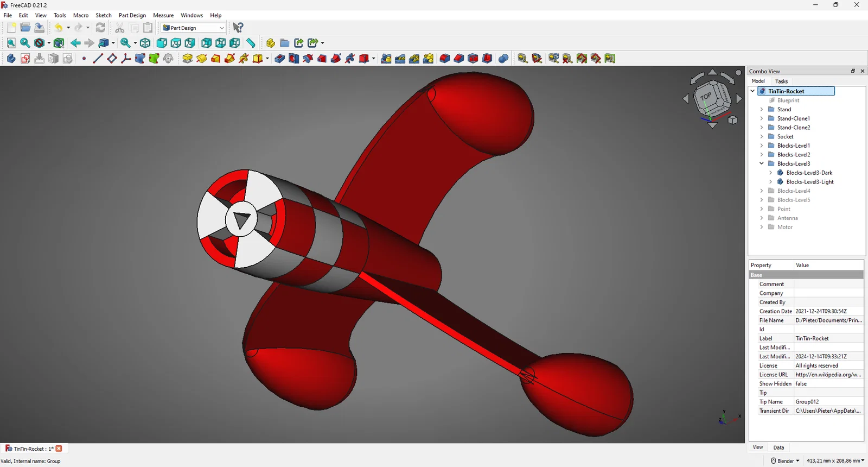The height and width of the screenshot is (467, 868).
Task: Click the Hole tool icon
Action: [x=293, y=59]
